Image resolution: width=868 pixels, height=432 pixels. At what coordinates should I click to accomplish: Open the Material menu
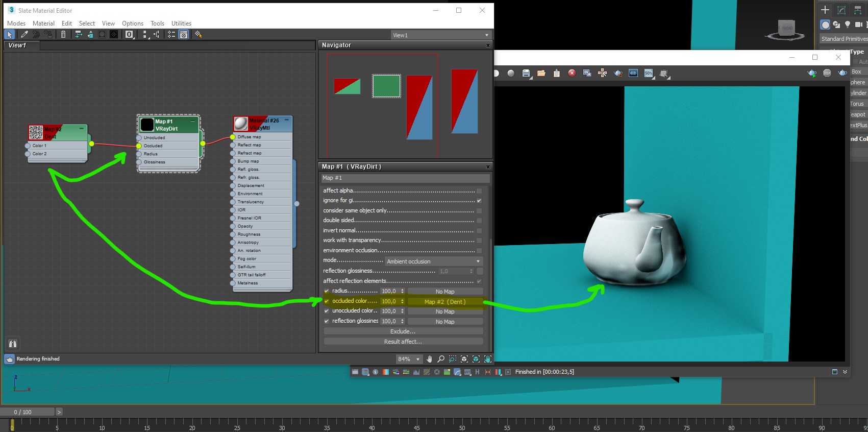coord(43,23)
